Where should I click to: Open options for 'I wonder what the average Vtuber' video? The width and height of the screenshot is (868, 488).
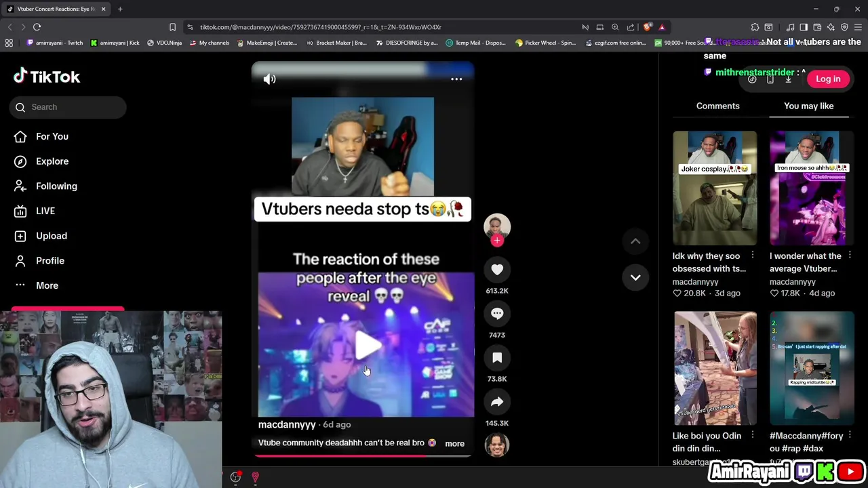849,256
